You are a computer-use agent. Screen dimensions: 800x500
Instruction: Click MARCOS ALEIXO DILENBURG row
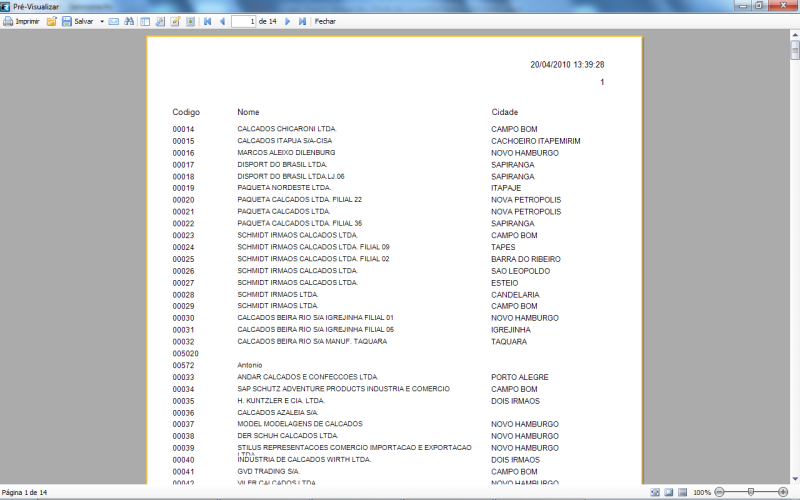pyautogui.click(x=286, y=153)
